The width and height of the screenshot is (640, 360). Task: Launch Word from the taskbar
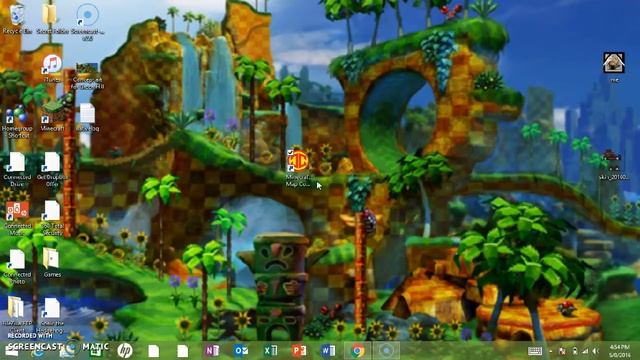click(328, 351)
